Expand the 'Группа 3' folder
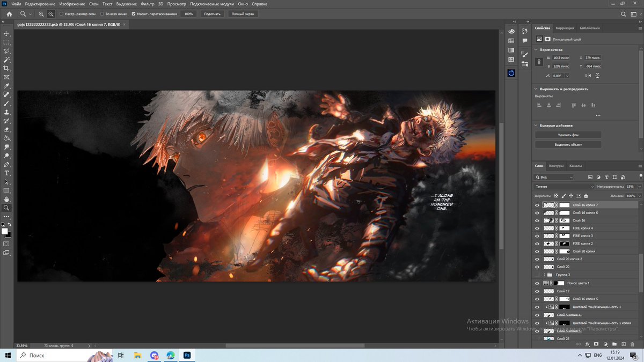The width and height of the screenshot is (644, 362). [x=544, y=275]
